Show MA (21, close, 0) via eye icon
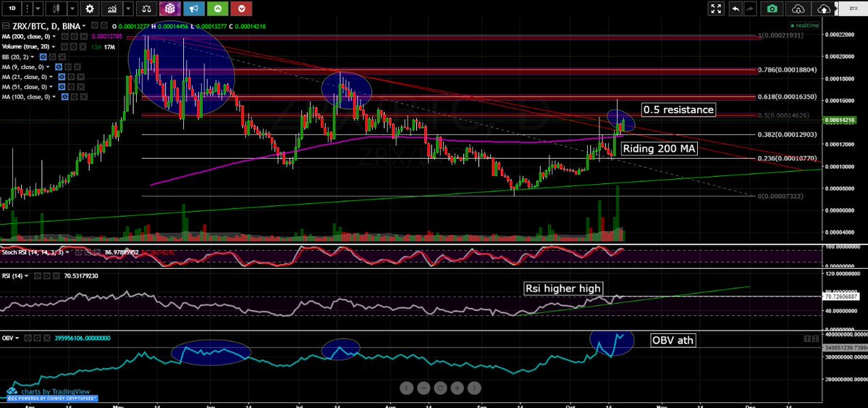The width and height of the screenshot is (868, 408). (62, 77)
